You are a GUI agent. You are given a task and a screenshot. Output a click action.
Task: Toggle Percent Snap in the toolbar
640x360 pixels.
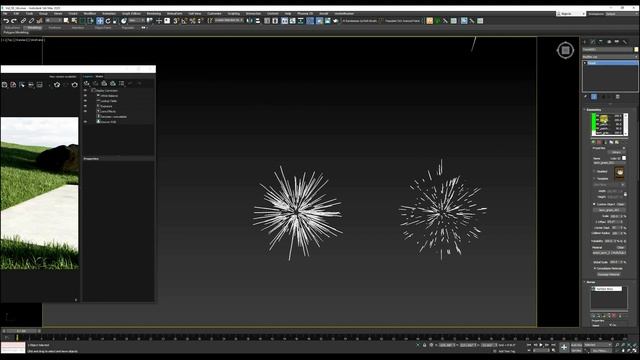(192, 21)
